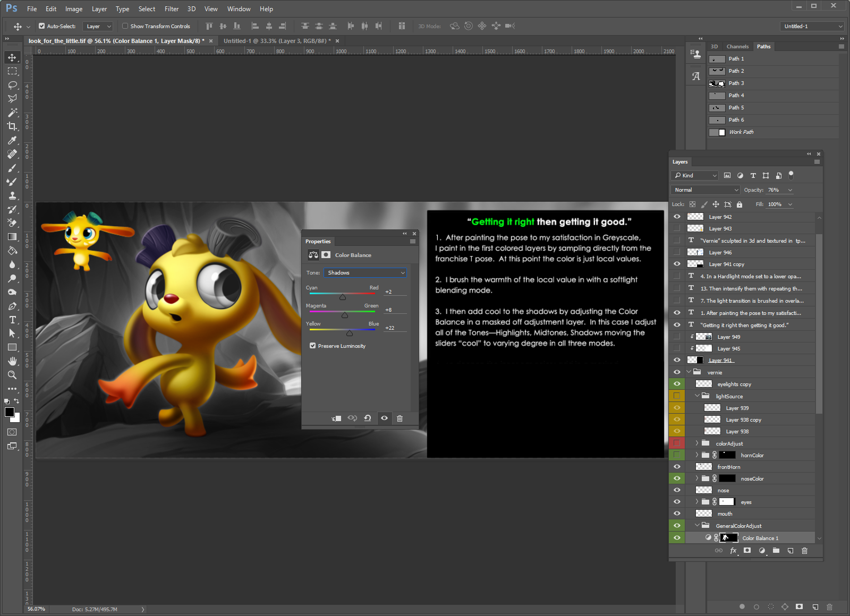
Task: Click the zoom percentage field 56.07%
Action: coord(37,609)
